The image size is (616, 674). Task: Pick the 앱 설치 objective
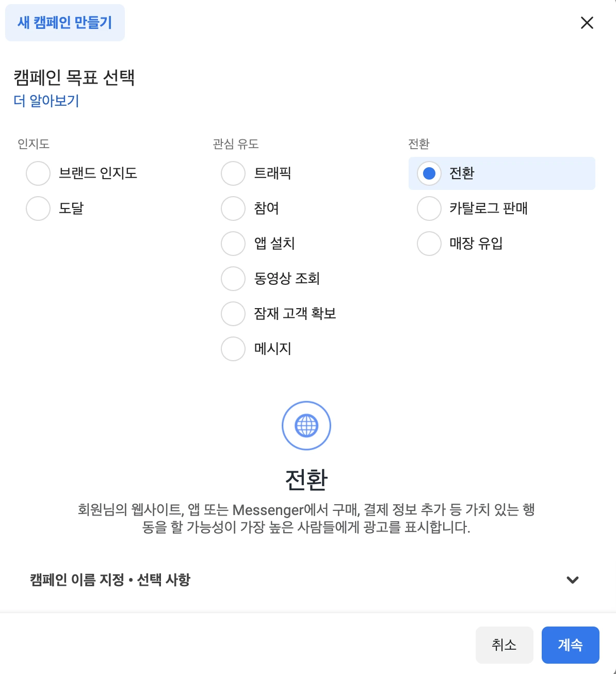(x=233, y=244)
